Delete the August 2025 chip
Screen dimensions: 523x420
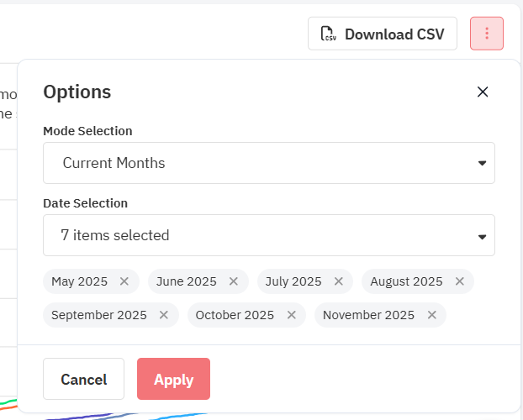pyautogui.click(x=460, y=281)
